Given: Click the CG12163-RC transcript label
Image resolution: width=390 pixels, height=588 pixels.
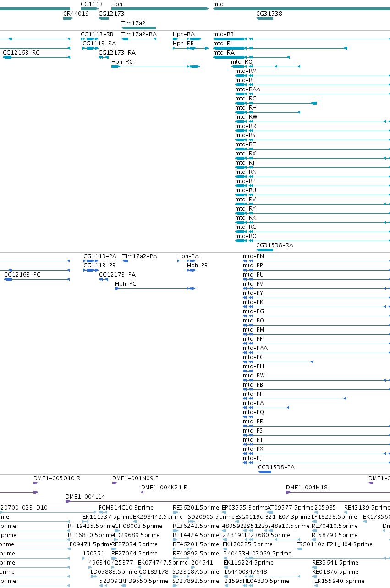Looking at the screenshot, I should point(21,53).
